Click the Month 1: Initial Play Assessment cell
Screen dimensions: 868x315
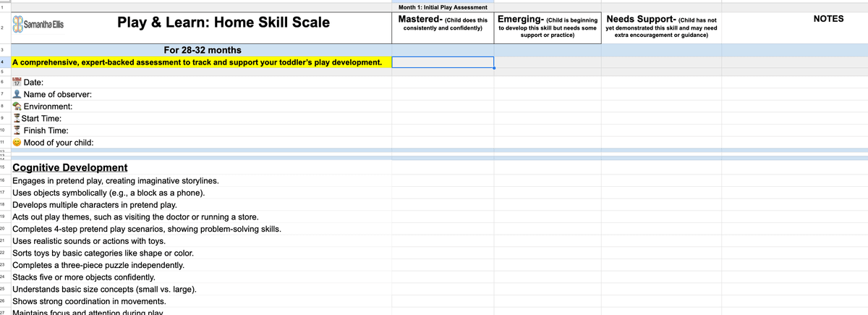[443, 7]
